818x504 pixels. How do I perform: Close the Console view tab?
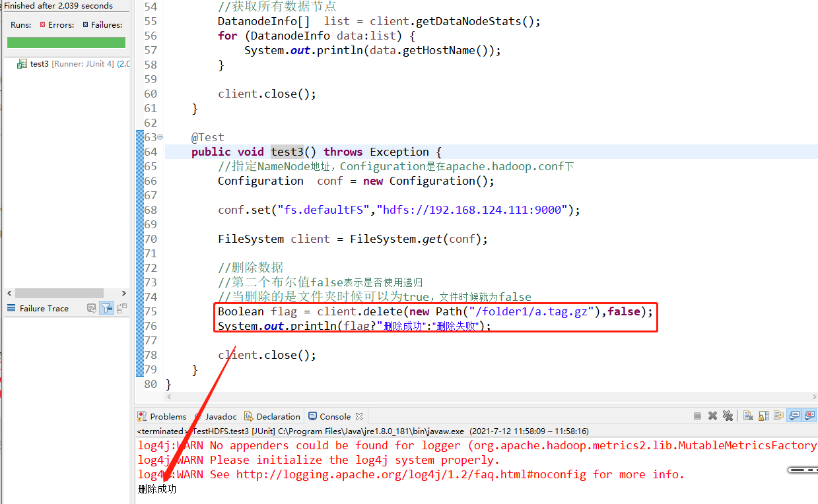click(359, 416)
